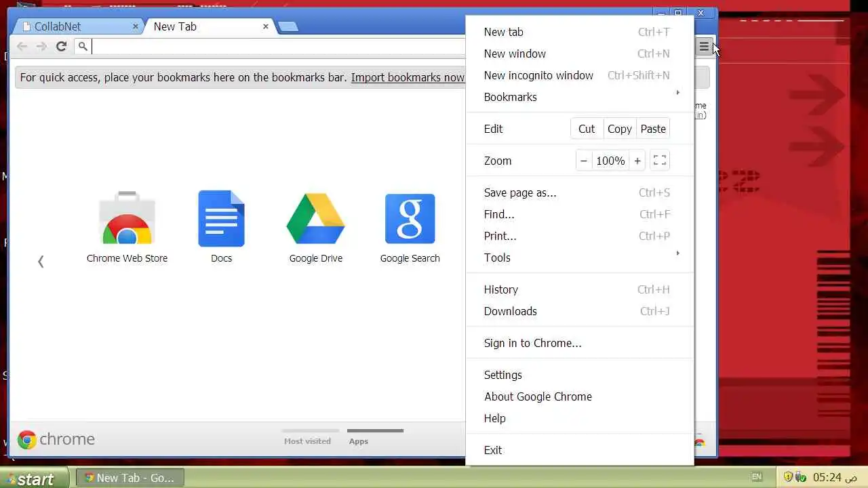The height and width of the screenshot is (488, 868).
Task: Switch to the New Tab tab
Action: coord(210,26)
